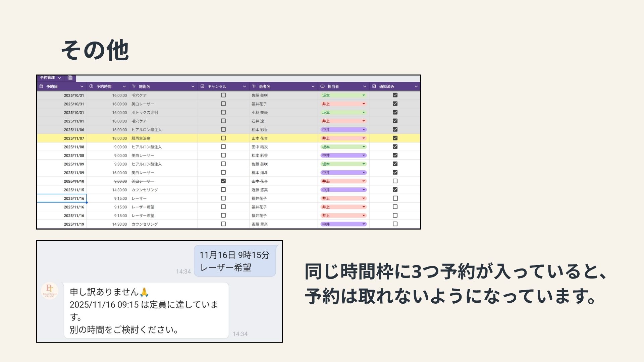Toggle キャンセル checkbox on the 2025/11/07 肌再生治療 row
This screenshot has width=644, height=362.
pos(223,138)
